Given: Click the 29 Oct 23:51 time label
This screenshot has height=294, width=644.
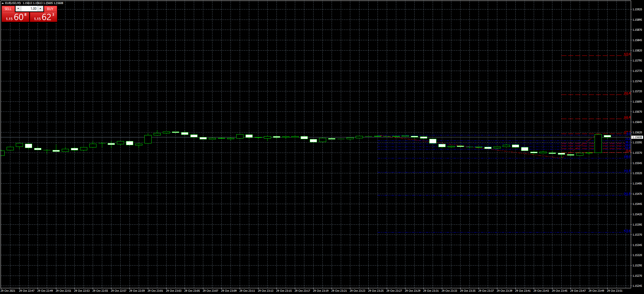Looking at the screenshot, I should (615, 291).
